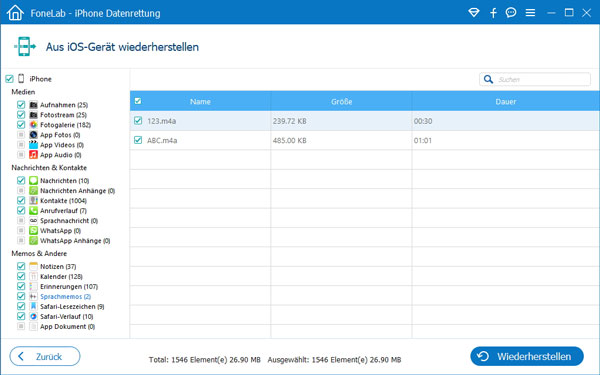Click the Aufnahmen camera icon
600x375 pixels.
33,105
